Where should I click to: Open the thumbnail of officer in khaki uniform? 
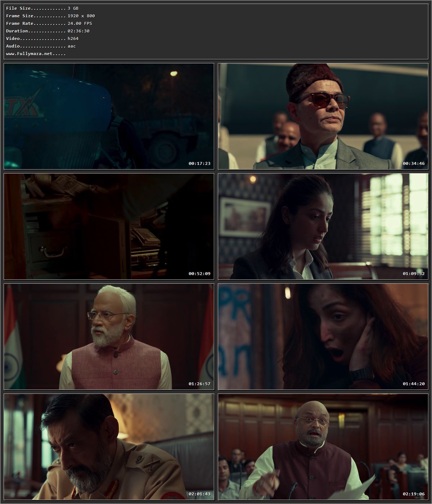click(109, 447)
